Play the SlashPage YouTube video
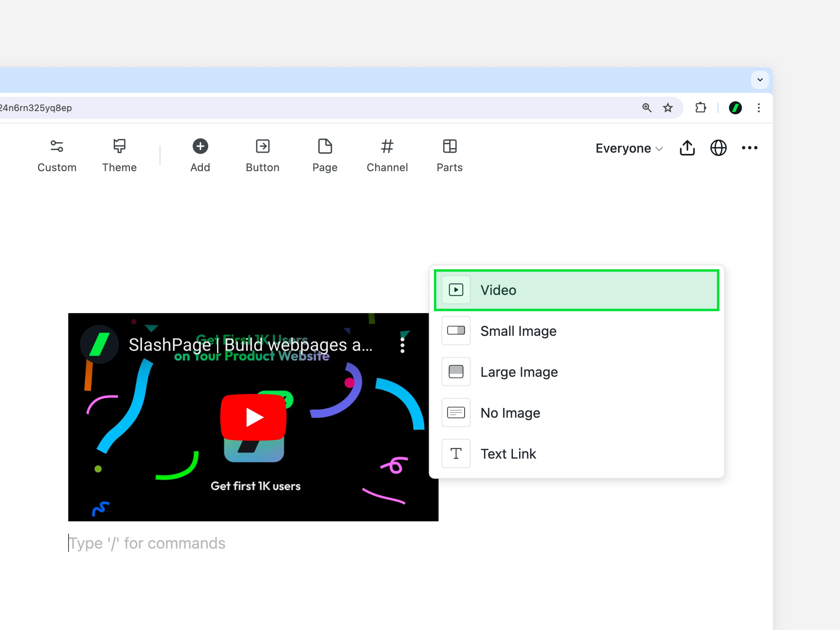This screenshot has width=840, height=630. pos(253,417)
